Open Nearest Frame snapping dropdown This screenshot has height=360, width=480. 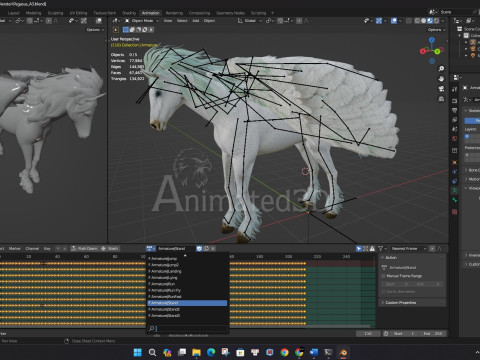pyautogui.click(x=409, y=249)
